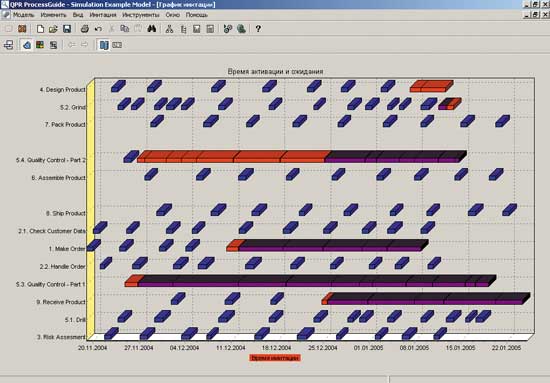Print the chart with the printer icon
Screen dimensions: 550x383
pyautogui.click(x=85, y=29)
